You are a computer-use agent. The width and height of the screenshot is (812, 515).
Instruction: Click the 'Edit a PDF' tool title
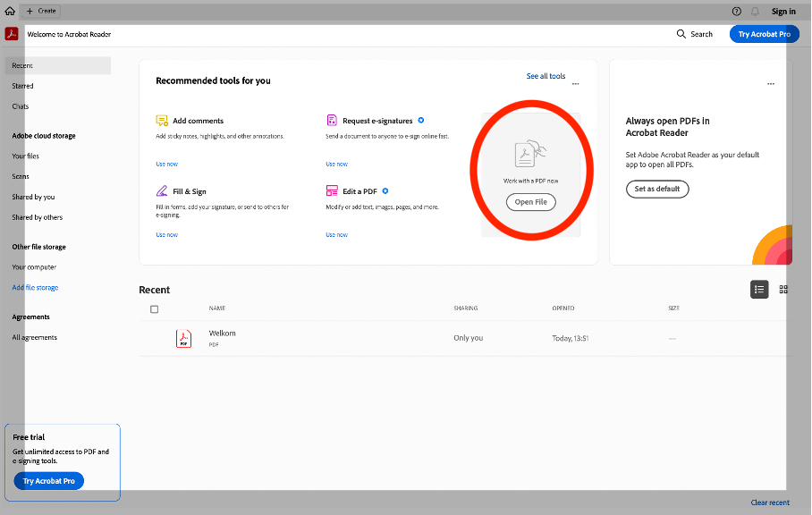click(359, 191)
